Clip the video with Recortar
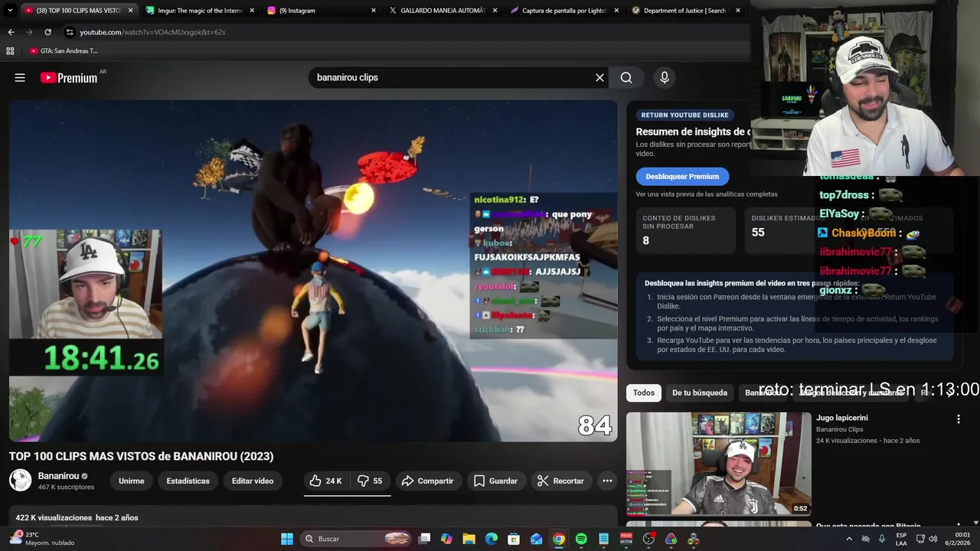This screenshot has width=980, height=551. (561, 481)
